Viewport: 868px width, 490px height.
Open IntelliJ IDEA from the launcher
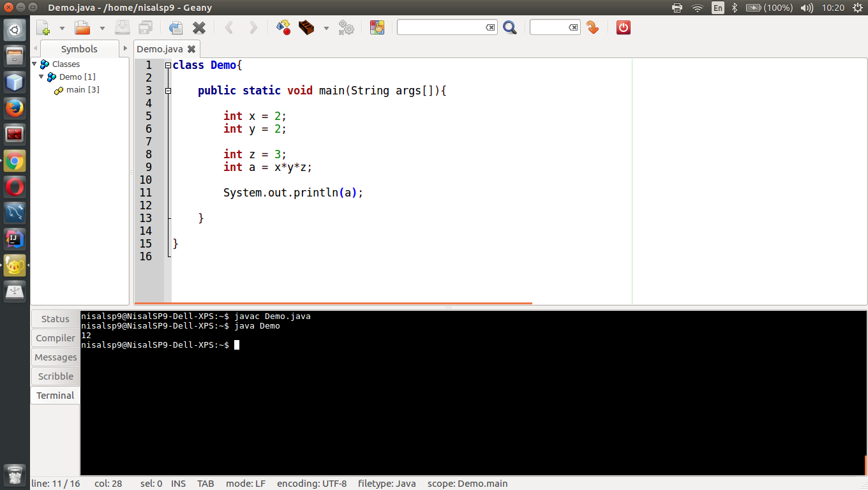coord(15,239)
